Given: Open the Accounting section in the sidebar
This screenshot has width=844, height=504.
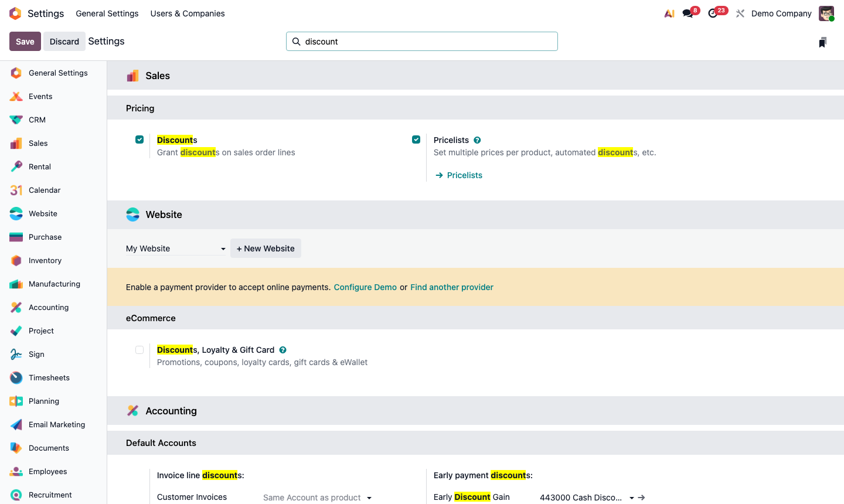Looking at the screenshot, I should tap(48, 307).
